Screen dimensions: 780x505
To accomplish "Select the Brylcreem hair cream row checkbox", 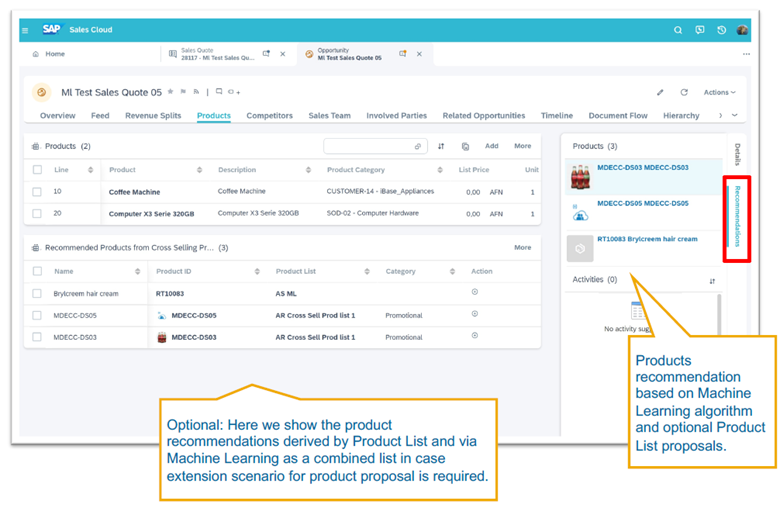I will pos(37,294).
